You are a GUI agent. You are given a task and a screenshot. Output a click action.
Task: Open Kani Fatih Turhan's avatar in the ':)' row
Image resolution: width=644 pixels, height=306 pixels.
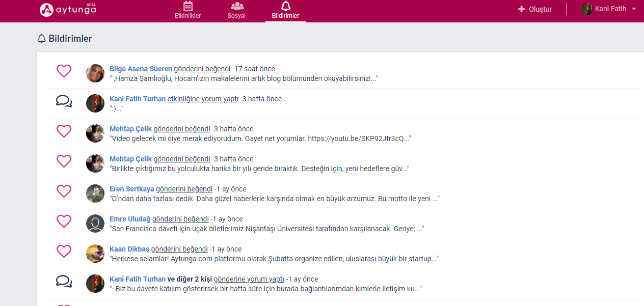[x=95, y=103]
